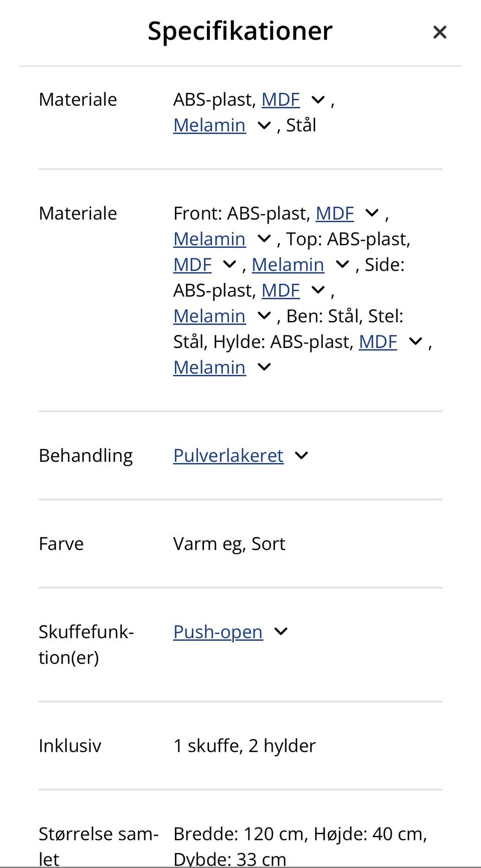Viewport: 481px width, 868px height.
Task: Close the Specifikationer dialog
Action: click(x=439, y=33)
